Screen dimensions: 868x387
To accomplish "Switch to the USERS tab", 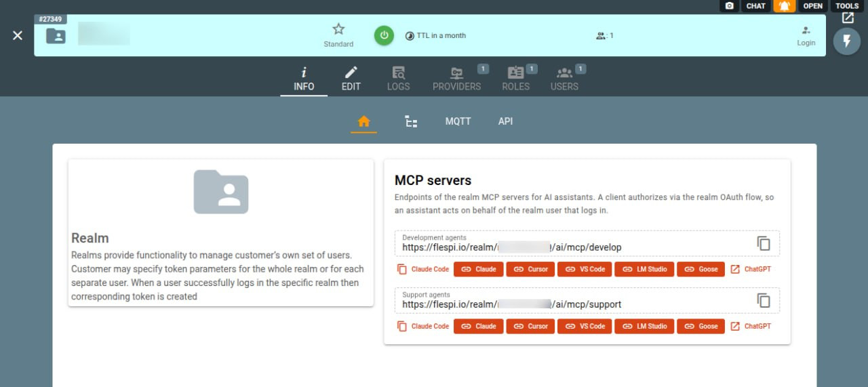I will [564, 79].
